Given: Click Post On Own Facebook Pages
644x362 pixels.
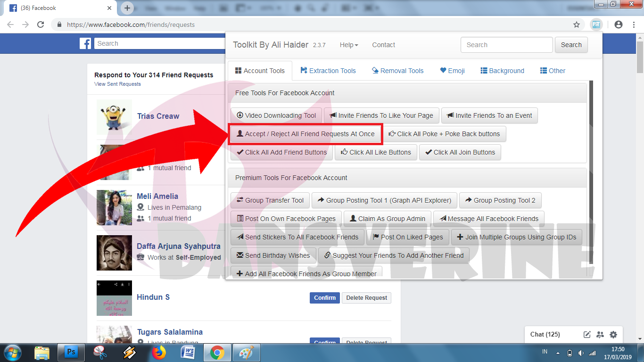Looking at the screenshot, I should [286, 219].
